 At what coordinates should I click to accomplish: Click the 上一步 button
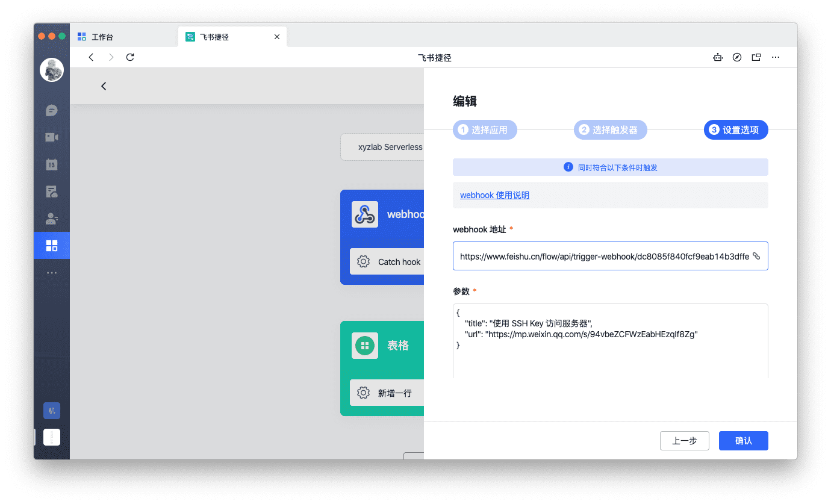click(684, 441)
